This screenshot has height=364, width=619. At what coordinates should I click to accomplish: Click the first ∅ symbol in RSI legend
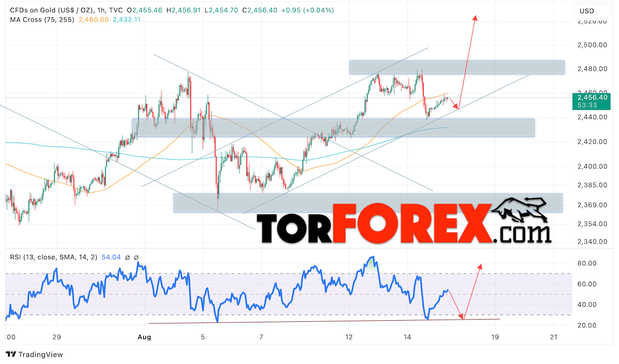tap(128, 257)
